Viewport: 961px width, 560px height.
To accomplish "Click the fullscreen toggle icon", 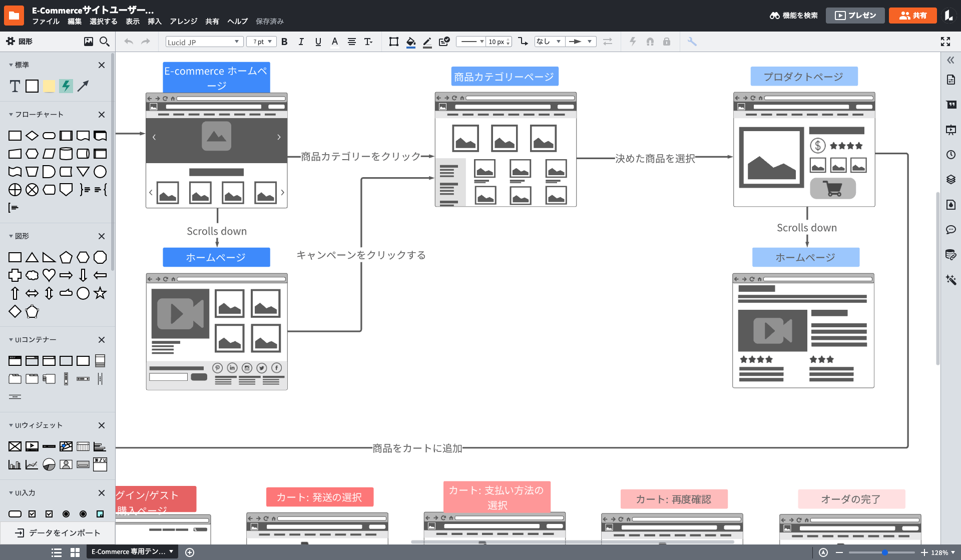I will click(945, 42).
